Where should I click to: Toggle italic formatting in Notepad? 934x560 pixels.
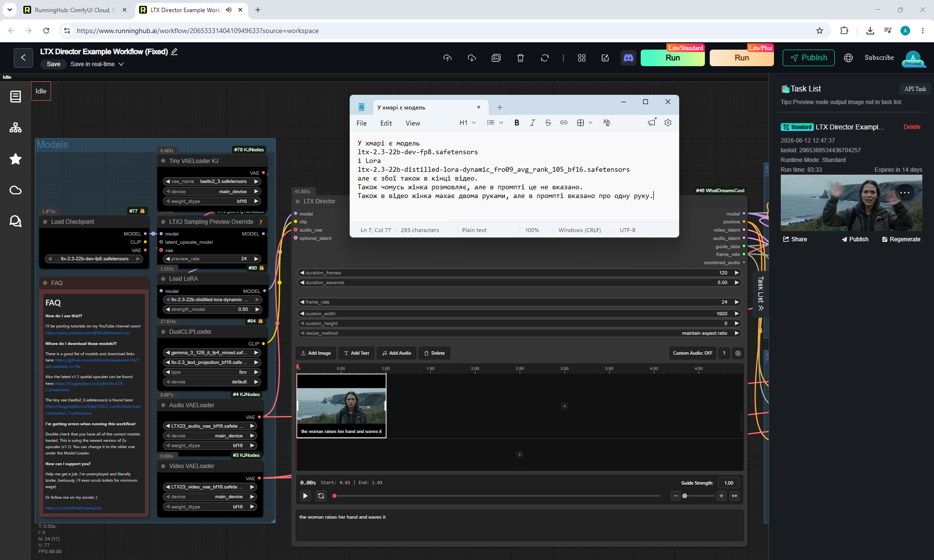point(532,123)
